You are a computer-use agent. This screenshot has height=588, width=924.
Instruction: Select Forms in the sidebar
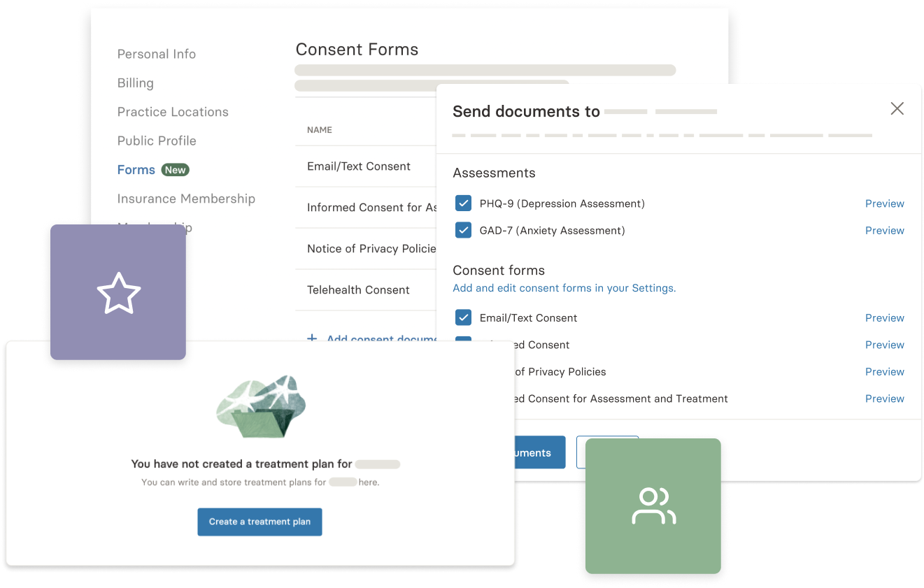(136, 169)
